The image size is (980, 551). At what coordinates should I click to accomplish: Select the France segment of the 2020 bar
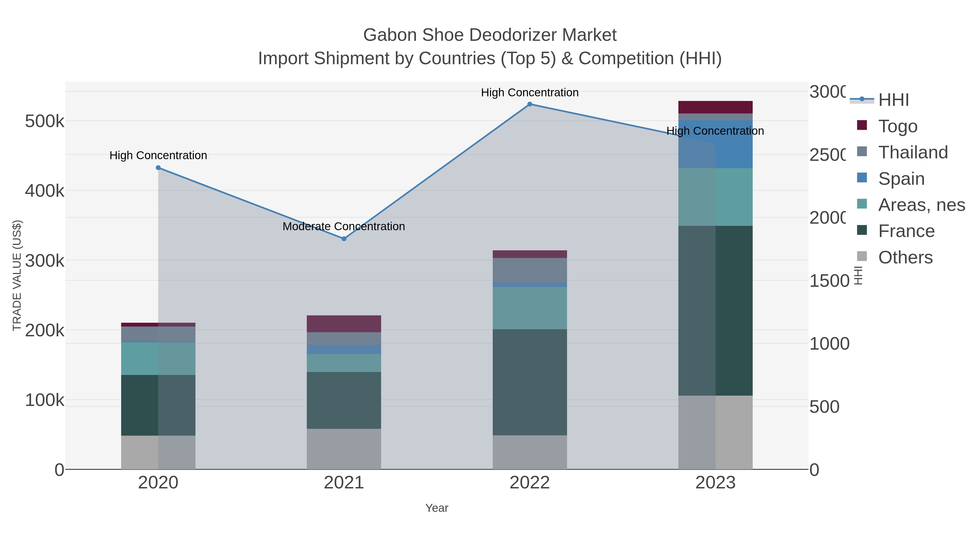coord(158,405)
